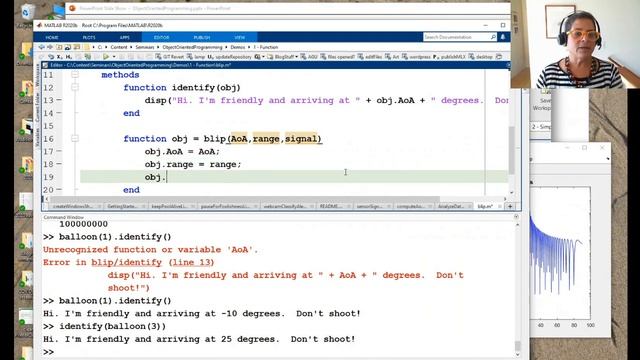Click the editor scroll-down arrow
The width and height of the screenshot is (640, 360).
[x=511, y=193]
